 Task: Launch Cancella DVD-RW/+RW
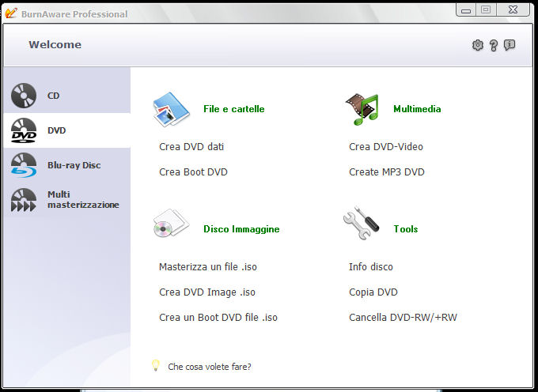click(x=403, y=318)
